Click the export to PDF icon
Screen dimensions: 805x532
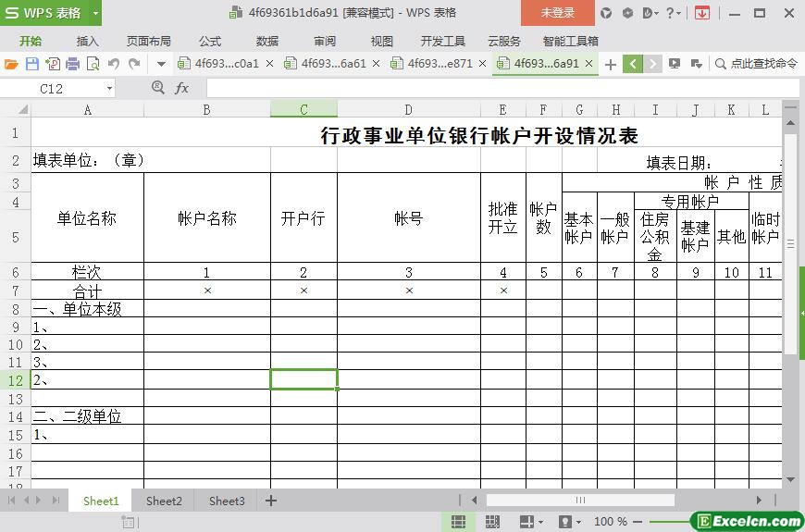coord(53,64)
